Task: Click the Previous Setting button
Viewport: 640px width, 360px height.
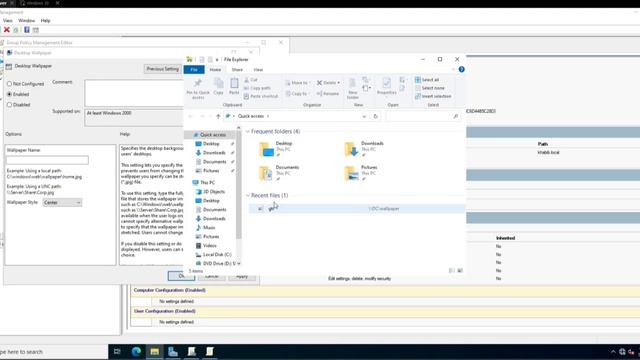Action: point(162,69)
